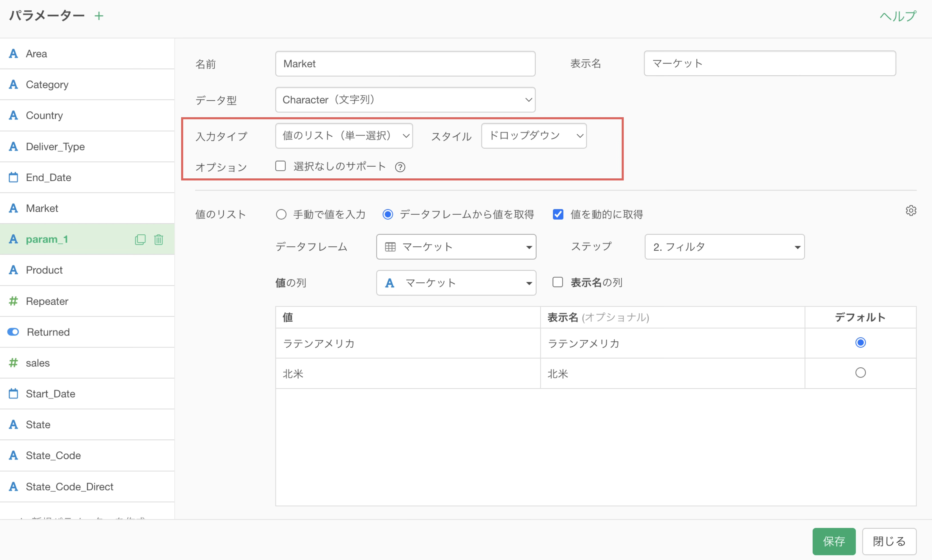Screen dimensions: 932x560
Task: Click the 名前 input field
Action: click(405, 64)
